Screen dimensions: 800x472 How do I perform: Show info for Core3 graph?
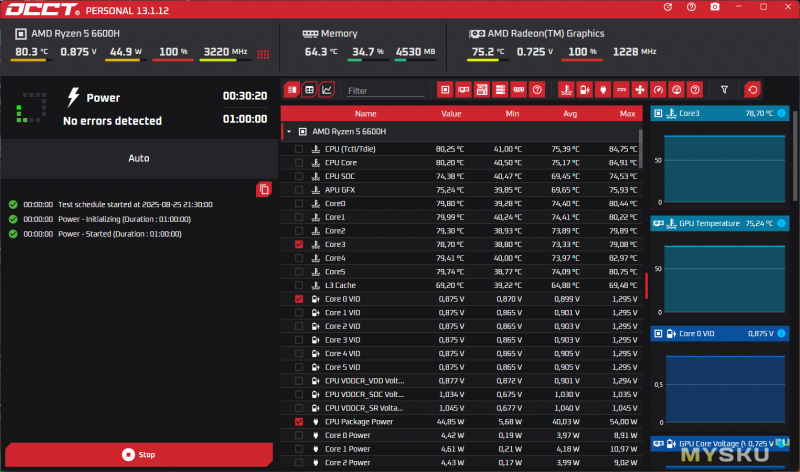[781, 113]
